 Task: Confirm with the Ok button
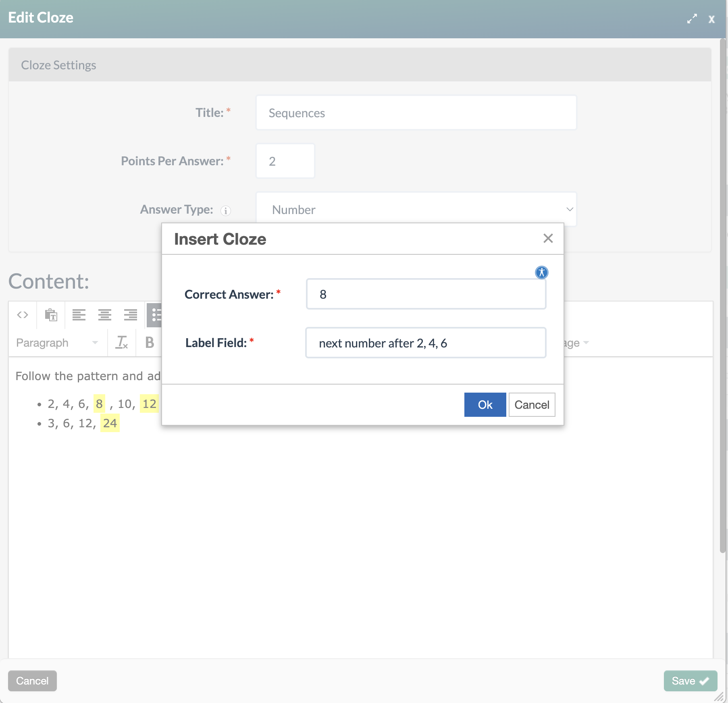point(485,405)
